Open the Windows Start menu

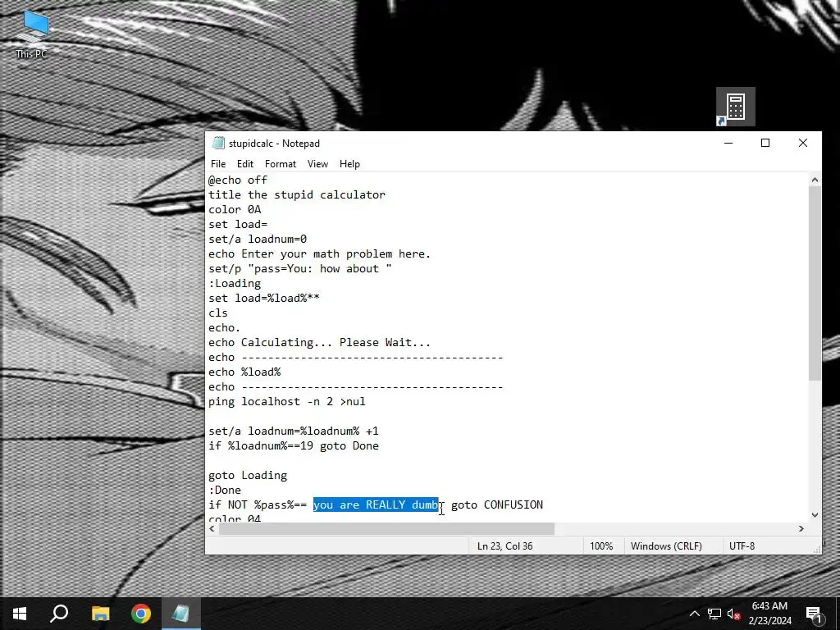pyautogui.click(x=20, y=614)
